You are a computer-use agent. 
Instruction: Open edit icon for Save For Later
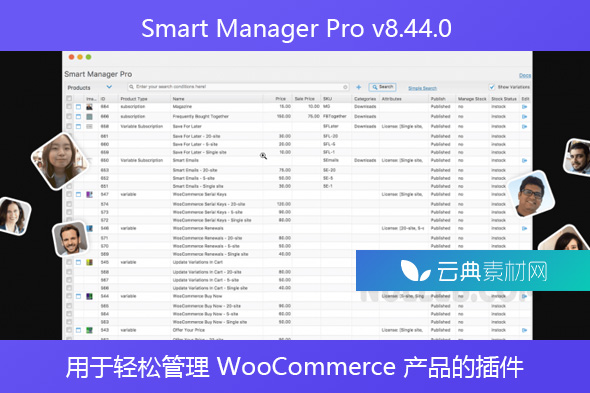(525, 126)
